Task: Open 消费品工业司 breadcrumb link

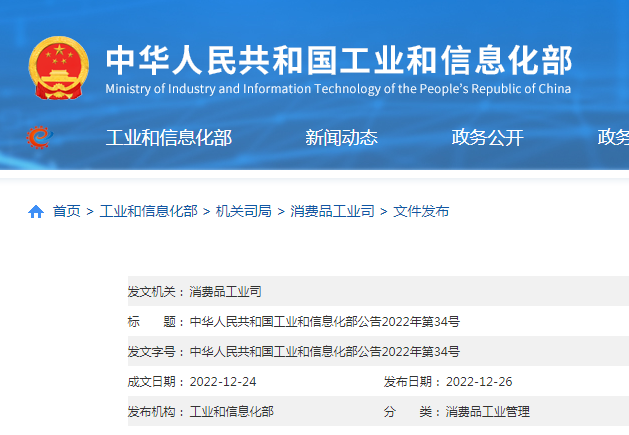Action: coord(332,211)
